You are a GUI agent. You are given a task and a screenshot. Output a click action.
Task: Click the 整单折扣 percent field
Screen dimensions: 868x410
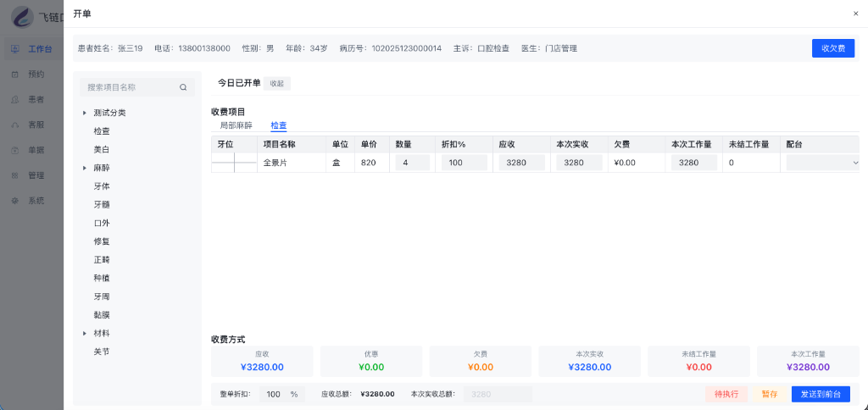point(281,395)
